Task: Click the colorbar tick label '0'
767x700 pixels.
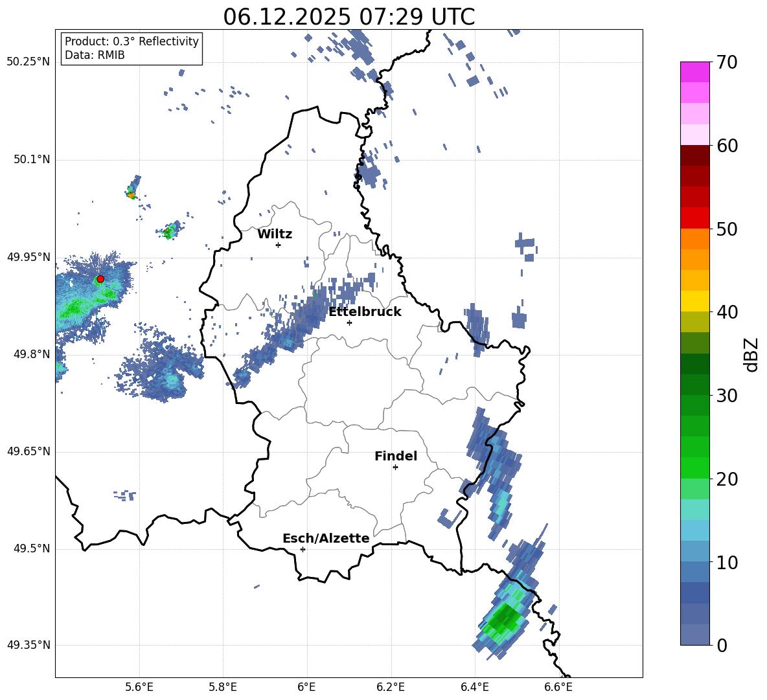Action: (722, 646)
